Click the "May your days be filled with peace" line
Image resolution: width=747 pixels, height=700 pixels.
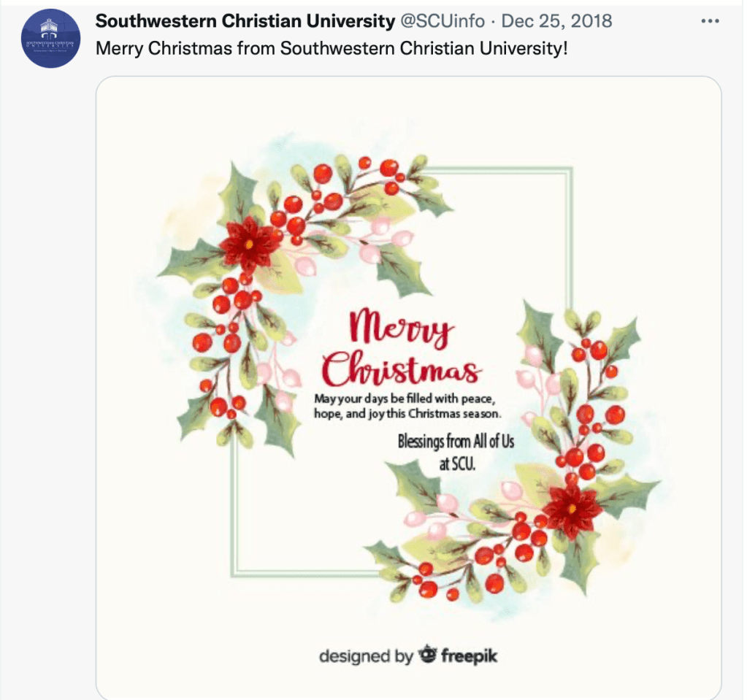click(x=405, y=399)
